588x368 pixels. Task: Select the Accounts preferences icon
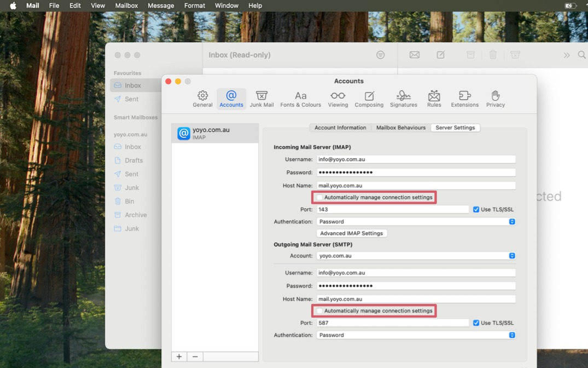231,99
